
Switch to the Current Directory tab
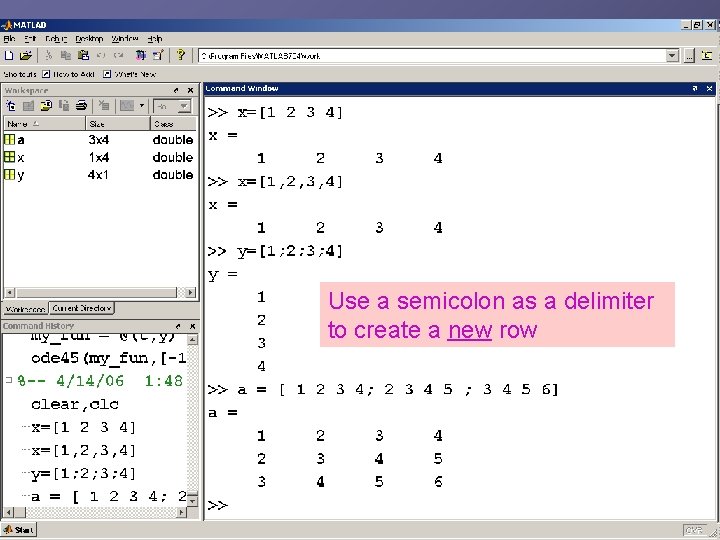tap(82, 308)
